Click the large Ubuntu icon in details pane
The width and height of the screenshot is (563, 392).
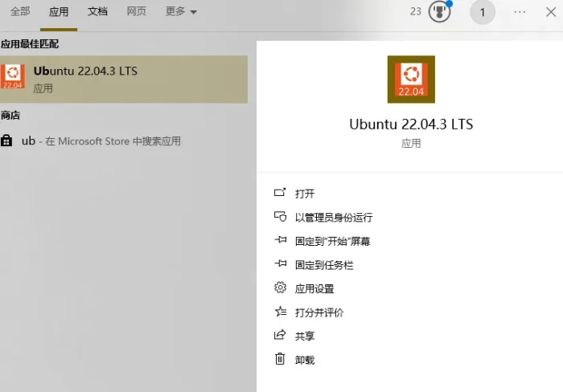pos(411,80)
